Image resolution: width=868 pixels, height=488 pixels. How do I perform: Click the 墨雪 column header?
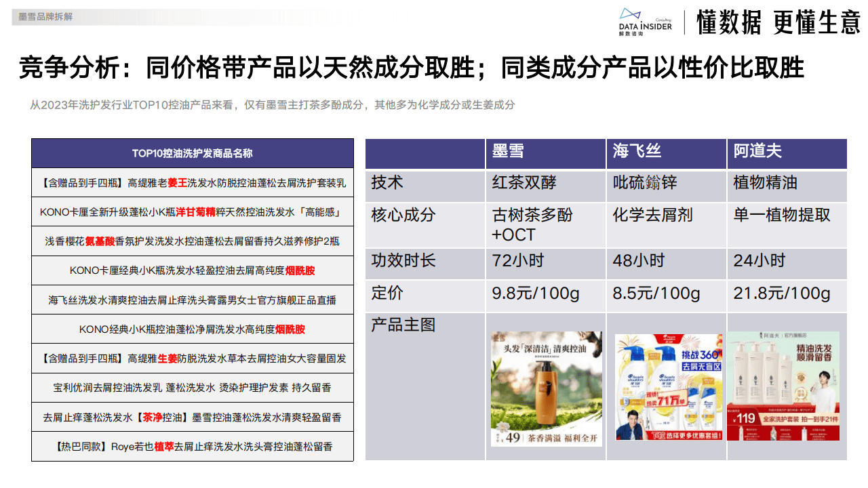[x=545, y=154]
